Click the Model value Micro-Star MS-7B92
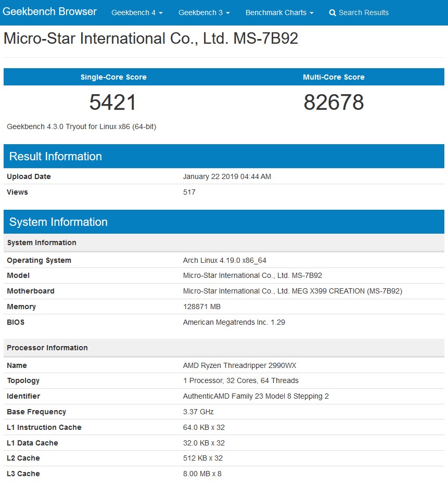 252,275
